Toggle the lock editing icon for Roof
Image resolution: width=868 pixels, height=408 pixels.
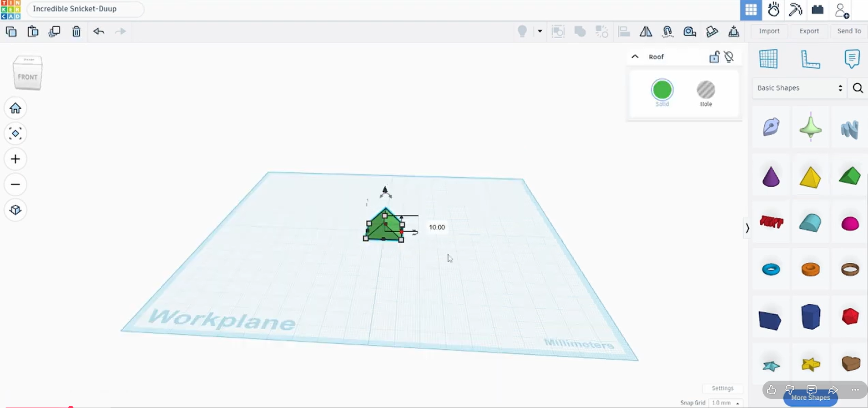(x=714, y=56)
